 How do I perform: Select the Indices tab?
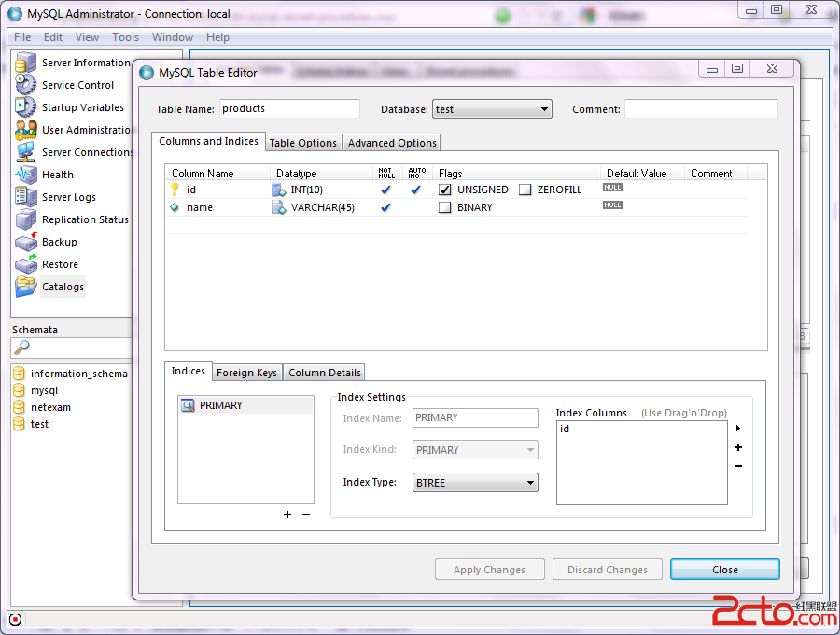pos(188,371)
